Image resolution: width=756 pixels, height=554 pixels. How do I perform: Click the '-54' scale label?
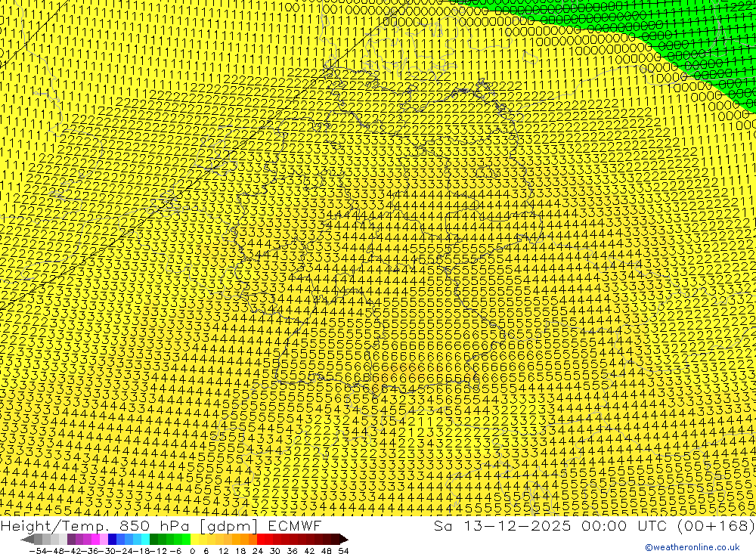point(38,551)
